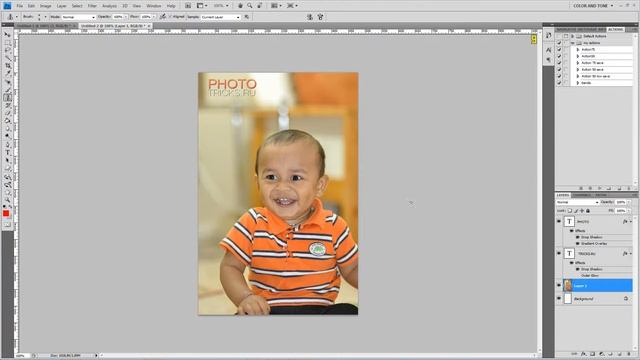Viewport: 640px width, 360px height.
Task: Select the Pen tool
Action: coord(7,144)
